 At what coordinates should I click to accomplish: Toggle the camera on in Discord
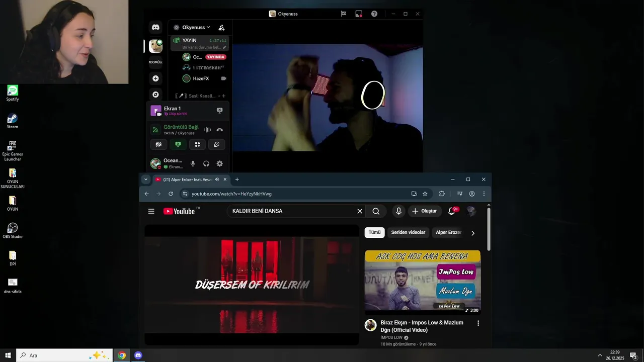pos(158,144)
